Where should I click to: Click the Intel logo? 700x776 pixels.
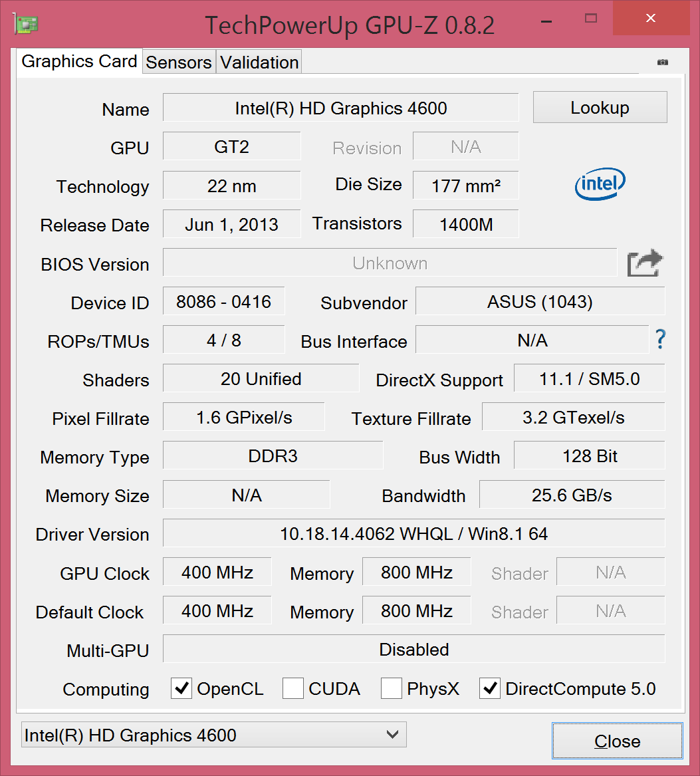[x=600, y=184]
